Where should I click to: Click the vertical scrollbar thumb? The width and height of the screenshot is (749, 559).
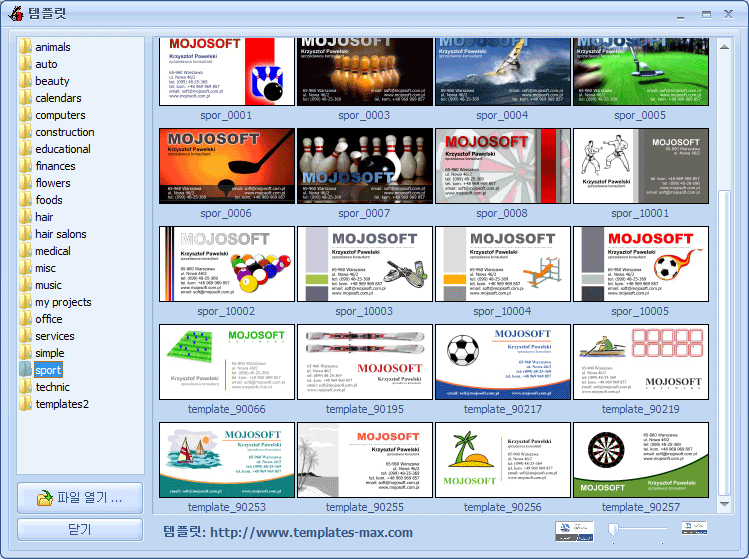point(724,343)
